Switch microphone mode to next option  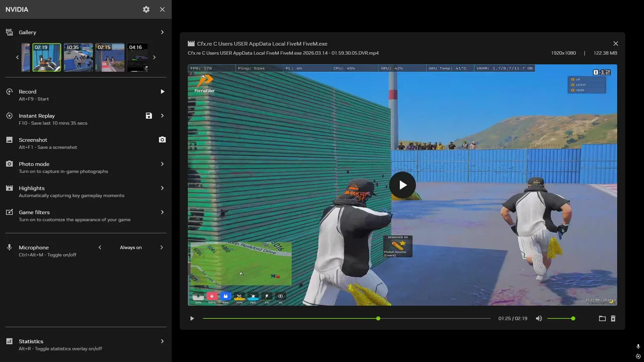click(162, 247)
